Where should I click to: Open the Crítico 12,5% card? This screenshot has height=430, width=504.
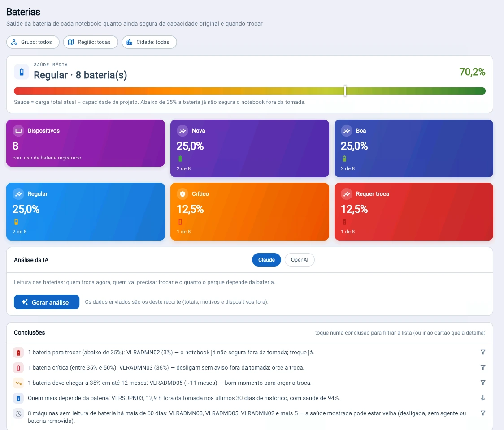pos(250,211)
